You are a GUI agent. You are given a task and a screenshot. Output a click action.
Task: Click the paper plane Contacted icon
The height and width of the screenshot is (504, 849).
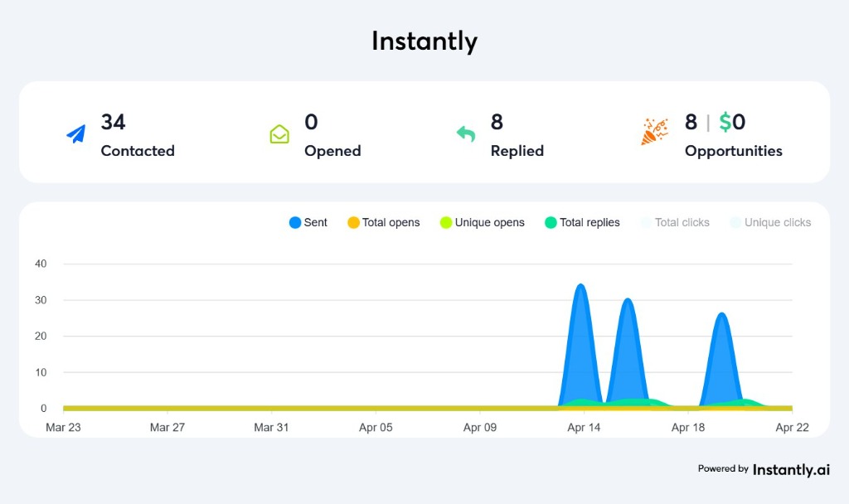tap(75, 133)
